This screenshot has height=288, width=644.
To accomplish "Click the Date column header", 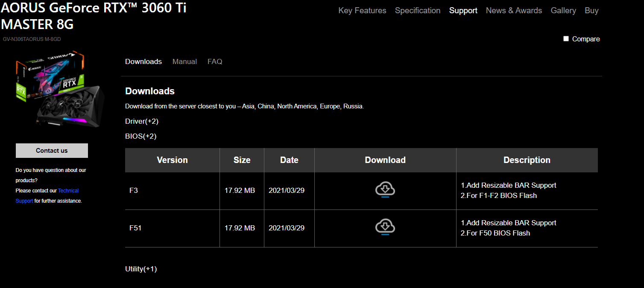I will coord(289,160).
